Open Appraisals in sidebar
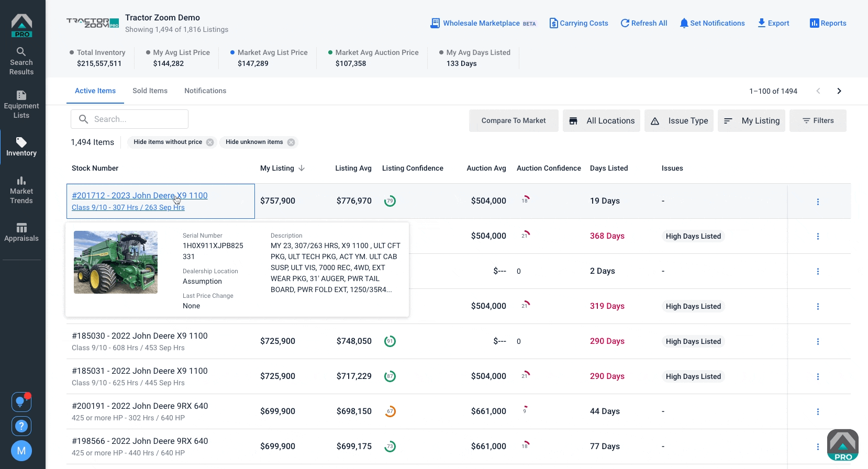Viewport: 868px width, 469px height. (x=21, y=232)
